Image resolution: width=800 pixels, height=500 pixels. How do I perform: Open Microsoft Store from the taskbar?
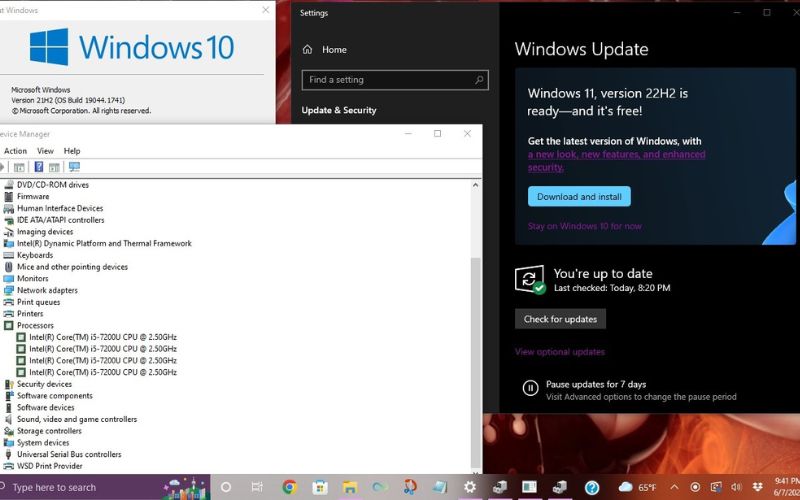point(319,487)
